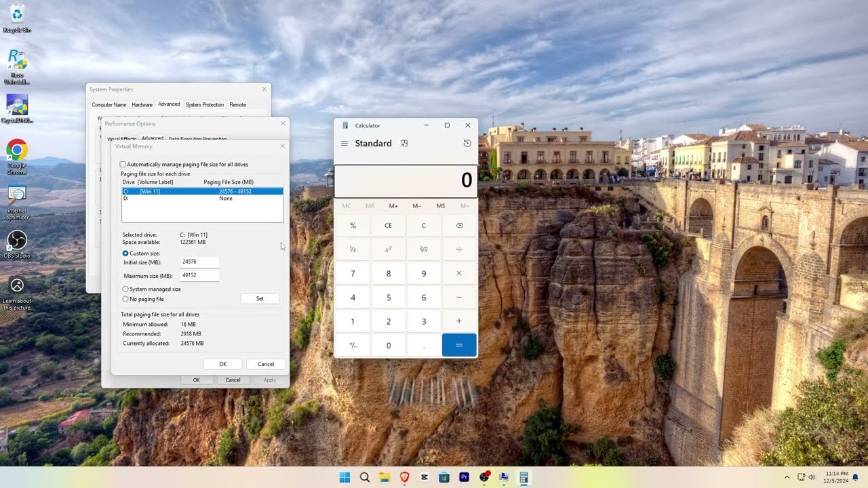Click inside the Initial size field
The height and width of the screenshot is (488, 868).
coord(199,262)
